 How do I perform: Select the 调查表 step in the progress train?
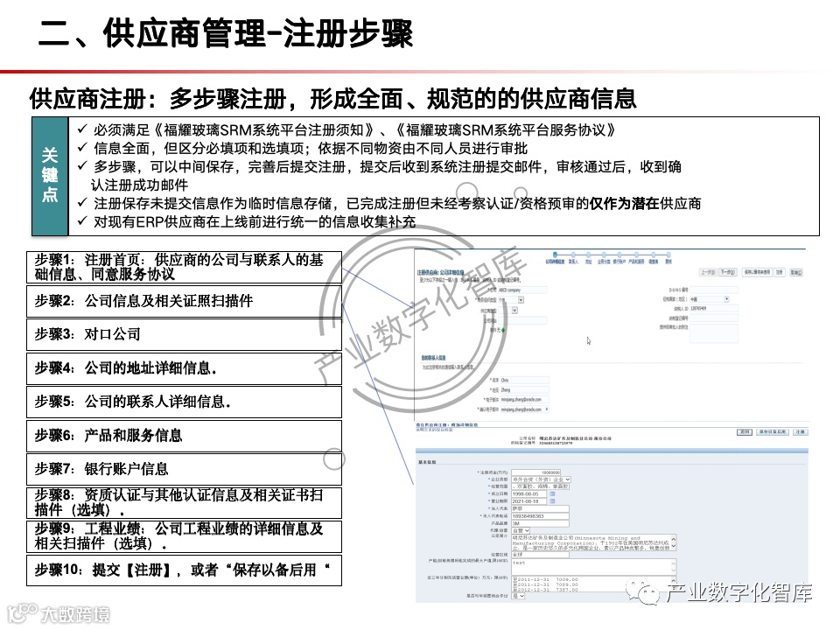tap(654, 257)
